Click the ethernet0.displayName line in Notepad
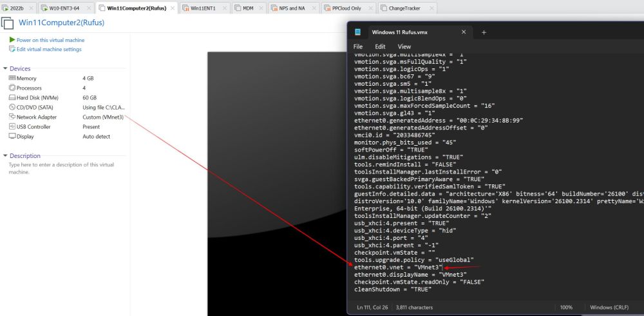This screenshot has width=644, height=316. [x=410, y=275]
